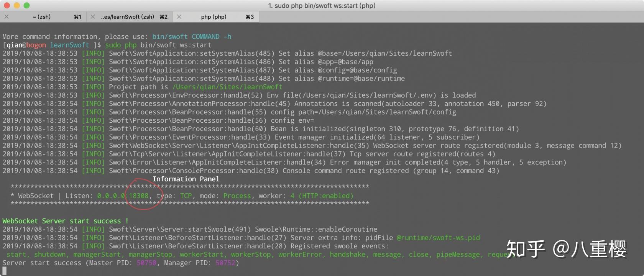The image size is (644, 276).
Task: Switch to the ..es/learnSwoft (zsh) tab
Action: tap(127, 17)
